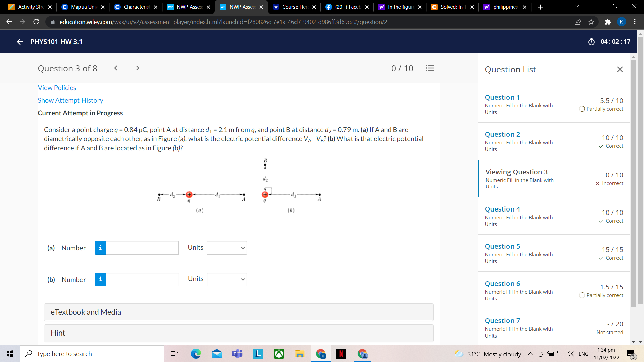Close the Question List panel
Screen dimensions: 644x362
pos(620,69)
